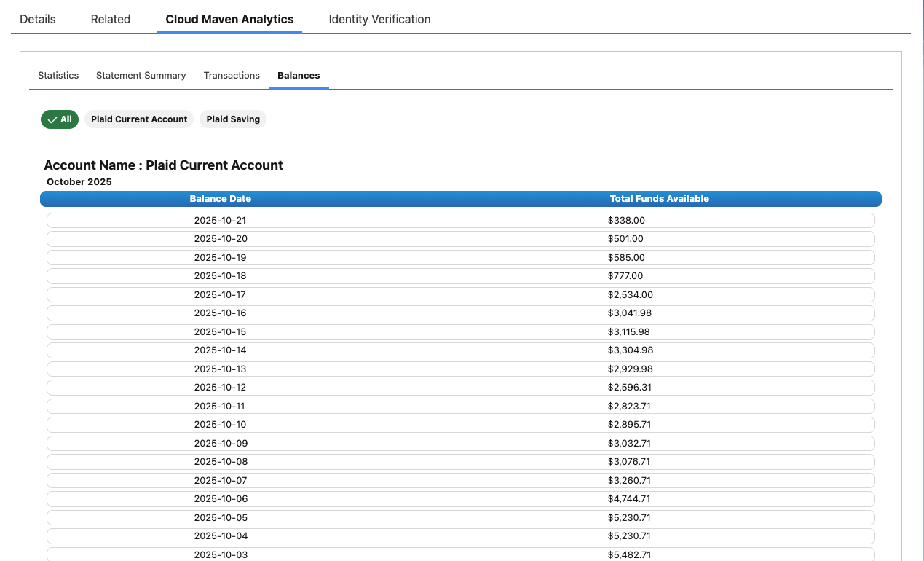Viewport: 924px width, 561px height.
Task: Select the 2025-10-08 balance date cell
Action: click(220, 462)
